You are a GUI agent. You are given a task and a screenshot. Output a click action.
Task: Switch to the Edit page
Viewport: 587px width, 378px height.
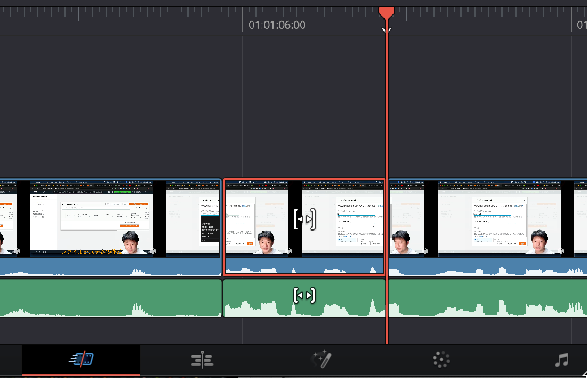(x=202, y=360)
